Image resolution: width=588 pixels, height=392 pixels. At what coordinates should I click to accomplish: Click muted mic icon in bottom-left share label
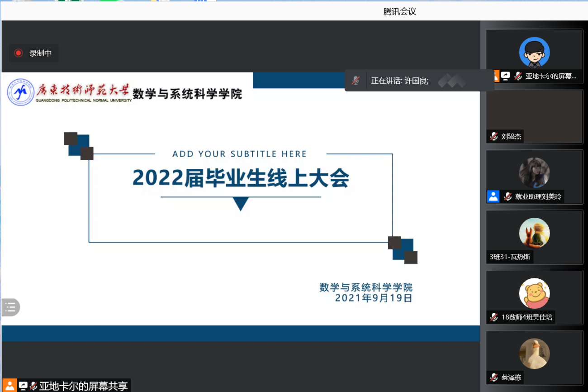(x=33, y=386)
